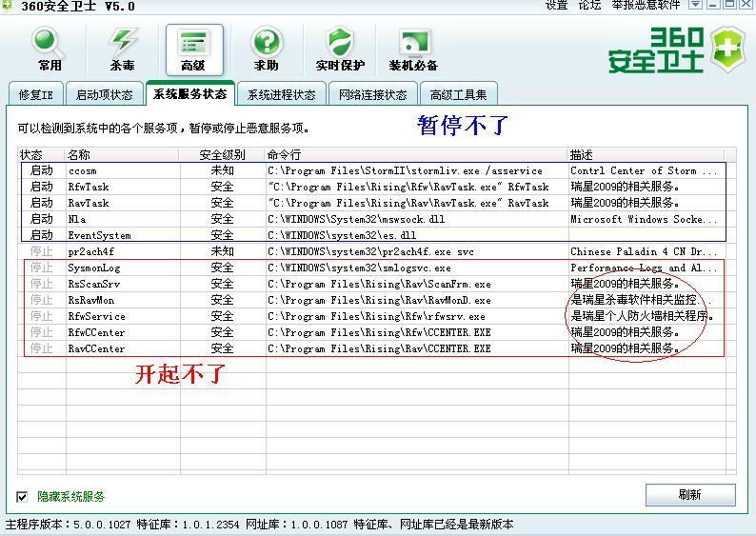Click the 刷新 refresh button

pyautogui.click(x=690, y=494)
